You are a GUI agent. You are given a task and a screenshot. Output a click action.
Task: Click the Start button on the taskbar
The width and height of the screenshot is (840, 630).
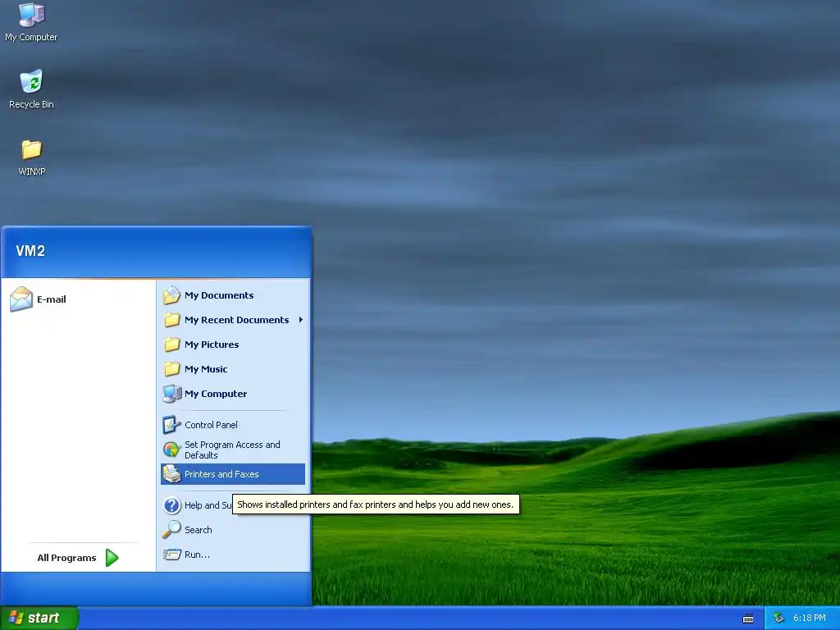click(39, 619)
